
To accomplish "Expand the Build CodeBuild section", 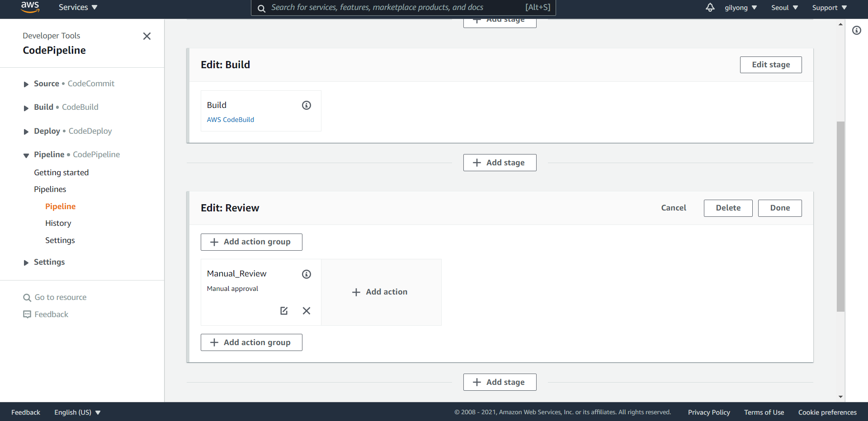I will (x=26, y=108).
